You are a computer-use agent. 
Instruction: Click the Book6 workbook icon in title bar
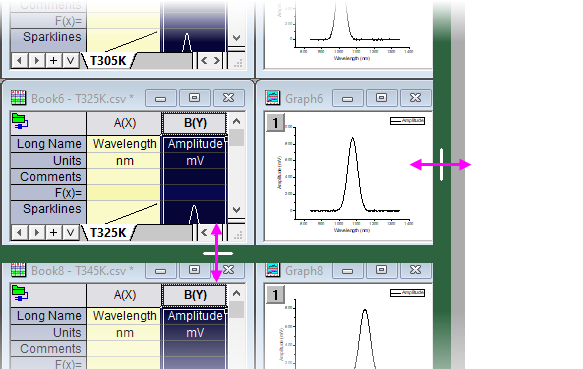[x=18, y=98]
